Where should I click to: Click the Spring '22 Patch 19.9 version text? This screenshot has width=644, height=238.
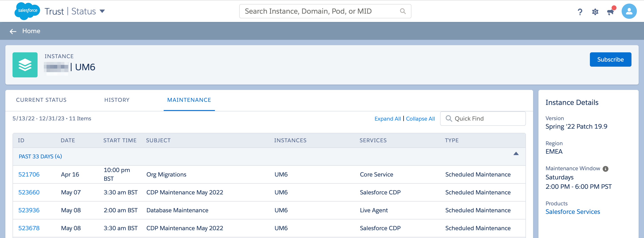point(576,127)
